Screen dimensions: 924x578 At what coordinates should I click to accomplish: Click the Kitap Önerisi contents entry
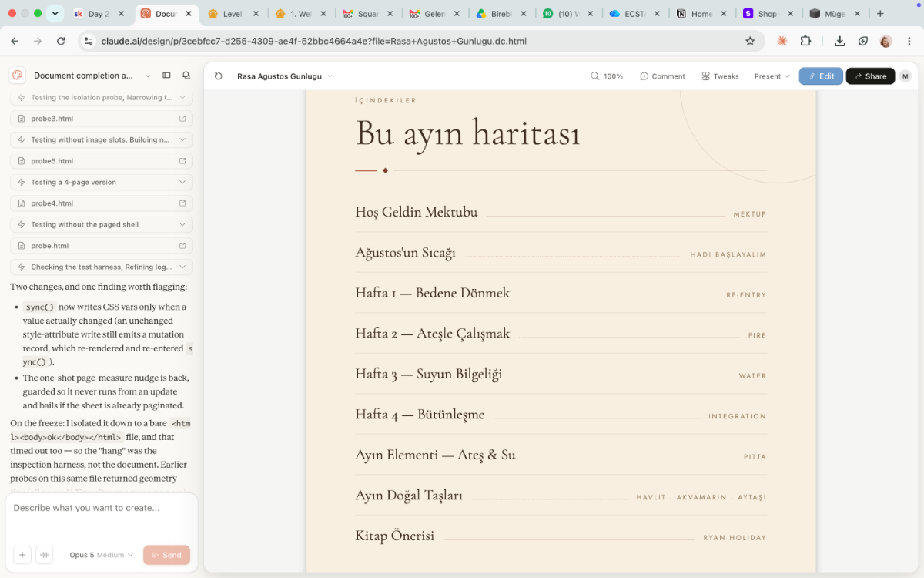395,536
